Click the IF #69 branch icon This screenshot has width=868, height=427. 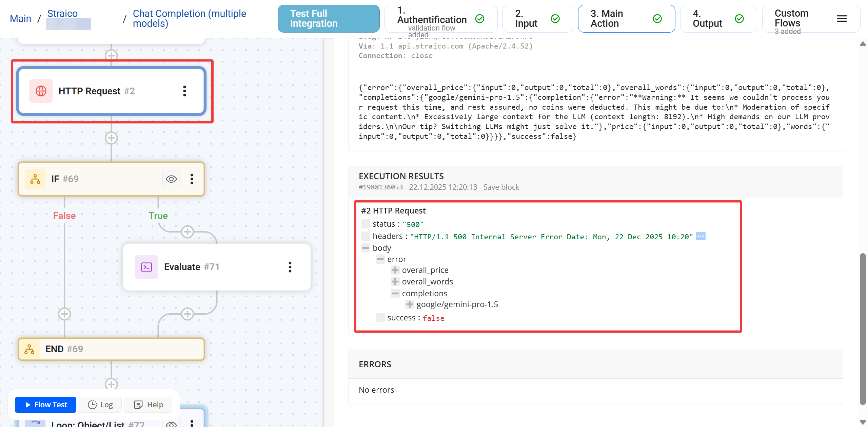35,179
